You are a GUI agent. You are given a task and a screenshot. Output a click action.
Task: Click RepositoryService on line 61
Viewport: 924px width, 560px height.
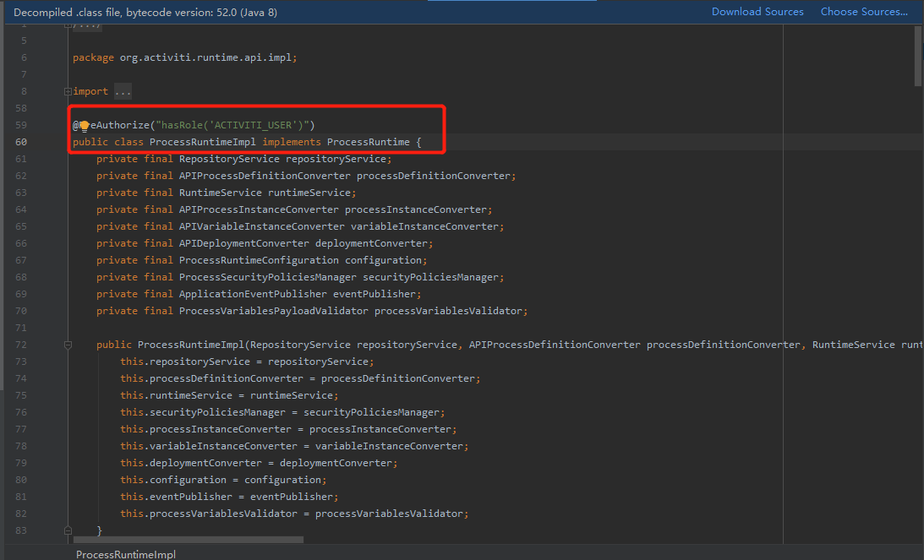pyautogui.click(x=228, y=158)
